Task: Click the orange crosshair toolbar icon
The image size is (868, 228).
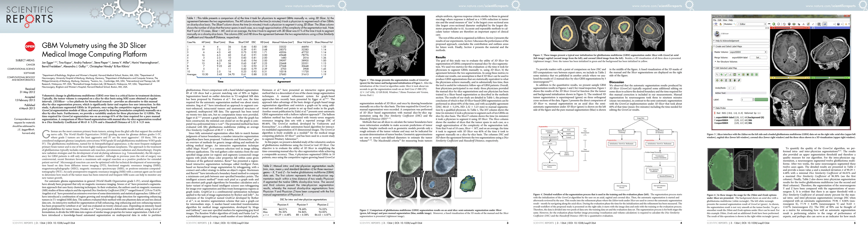Action: pyautogui.click(x=846, y=24)
